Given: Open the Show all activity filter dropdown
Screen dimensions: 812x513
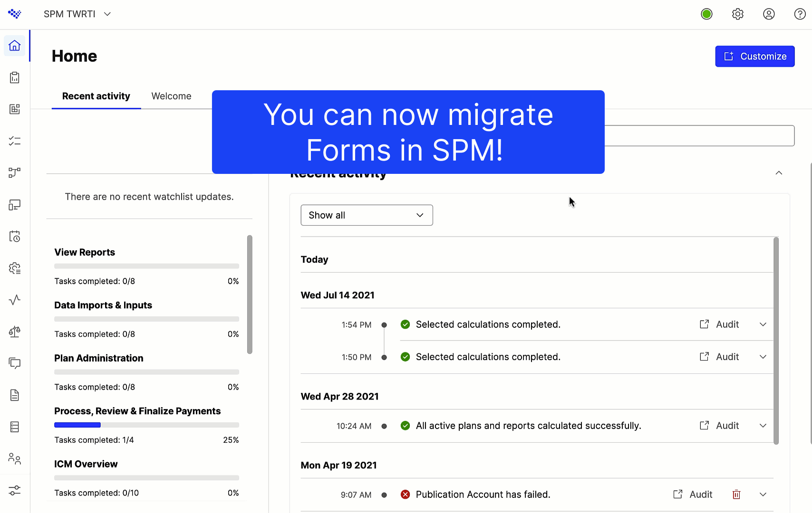Looking at the screenshot, I should tap(366, 215).
